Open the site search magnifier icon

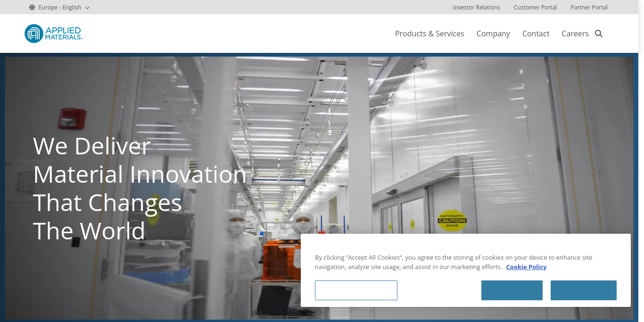(599, 34)
